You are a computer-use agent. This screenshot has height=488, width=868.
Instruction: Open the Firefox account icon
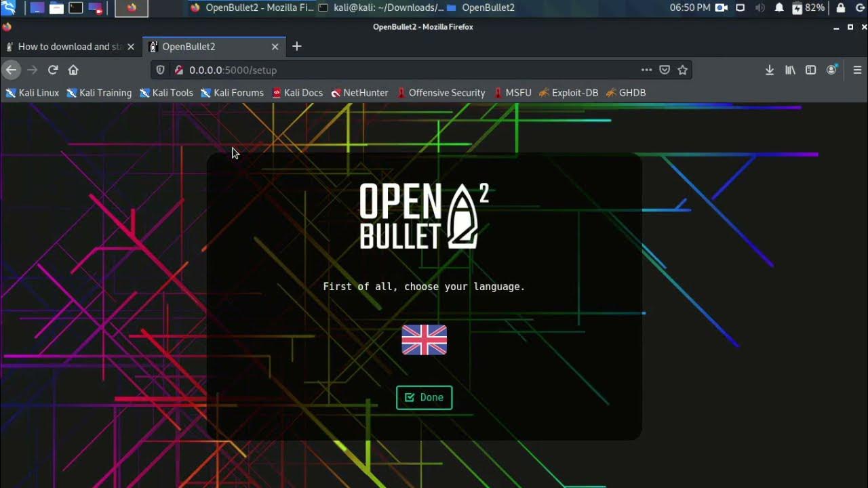pos(832,70)
